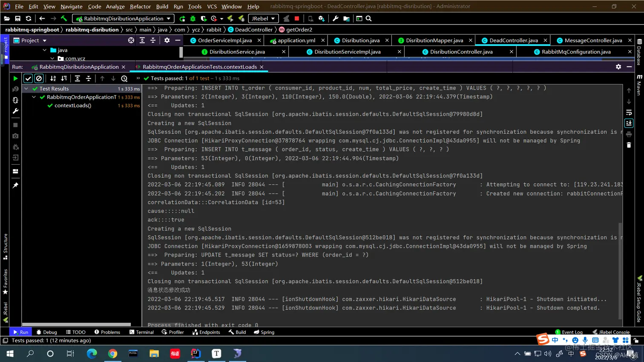This screenshot has height=362, width=644.
Task: Open RabbitmqDisributionApplication run configuration dropdown
Action: coord(123,18)
